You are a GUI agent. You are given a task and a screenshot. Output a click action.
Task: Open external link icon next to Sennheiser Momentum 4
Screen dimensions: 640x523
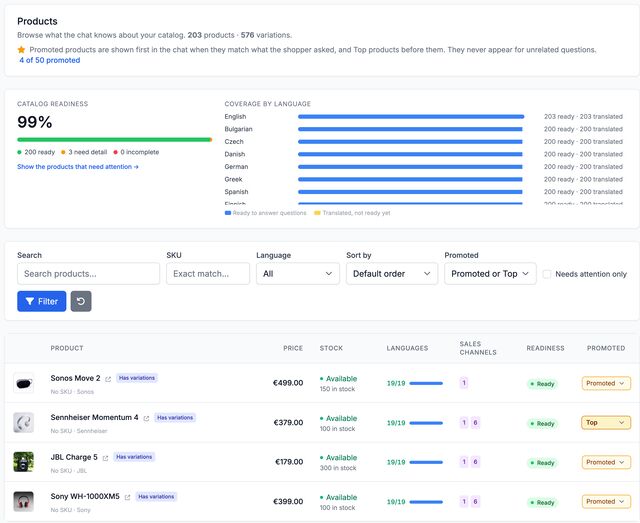pyautogui.click(x=146, y=418)
